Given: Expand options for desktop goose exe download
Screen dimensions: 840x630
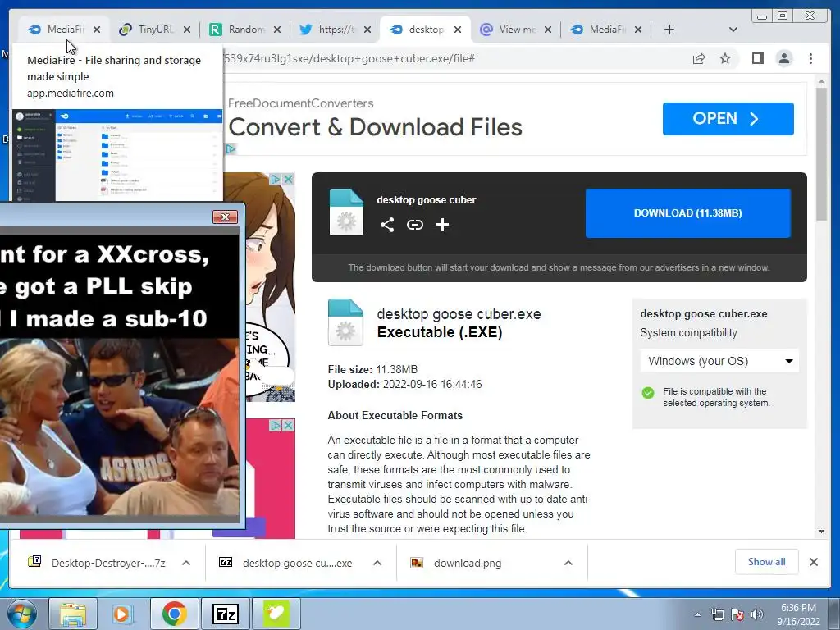Looking at the screenshot, I should point(377,563).
